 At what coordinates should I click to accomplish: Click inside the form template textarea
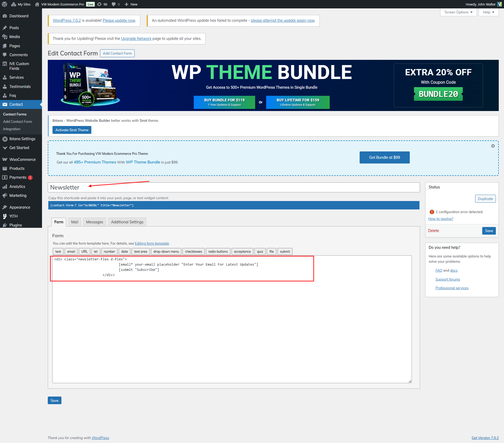[x=232, y=319]
